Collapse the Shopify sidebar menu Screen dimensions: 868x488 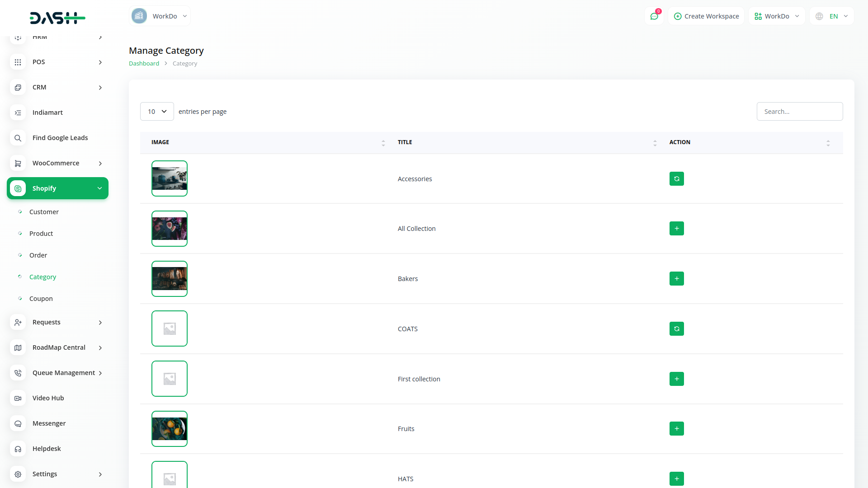pyautogui.click(x=99, y=188)
